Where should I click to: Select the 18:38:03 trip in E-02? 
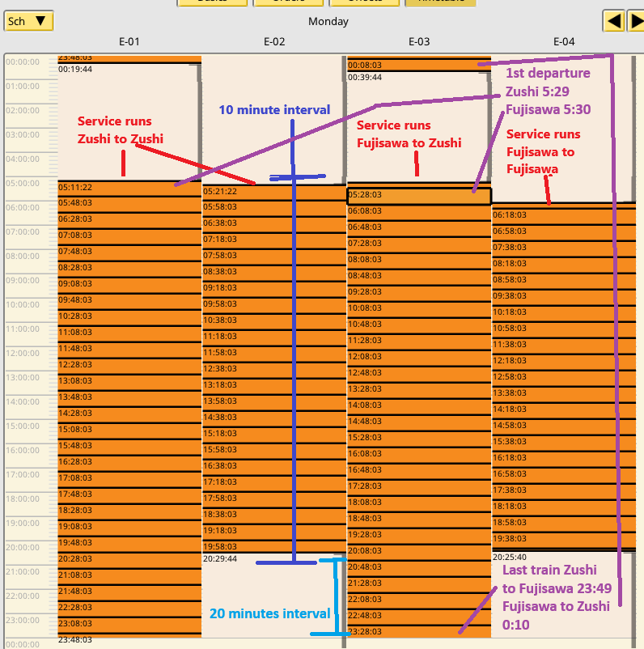pyautogui.click(x=274, y=515)
